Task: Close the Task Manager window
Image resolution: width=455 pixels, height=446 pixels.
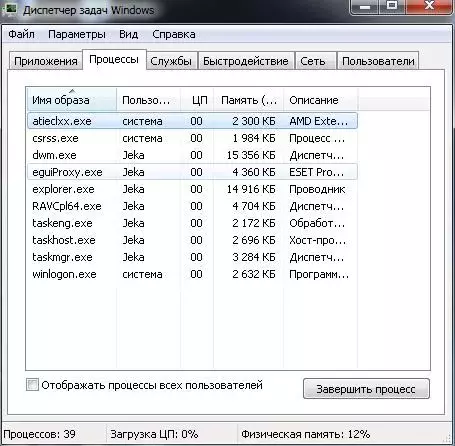Action: pyautogui.click(x=430, y=6)
